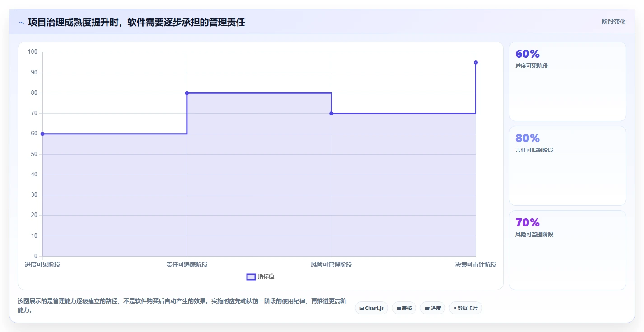Viewport: 644px width, 332px height.
Task: Click the 阶段变化 label in header
Action: [614, 22]
